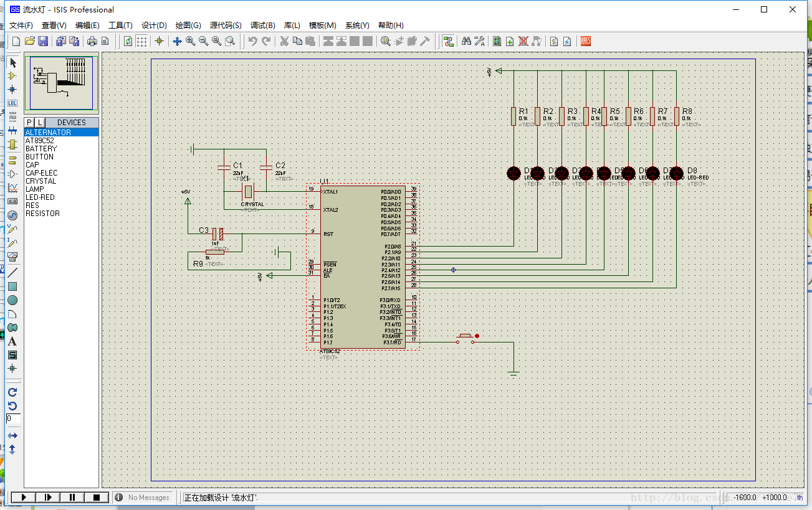Select the Wire Label (LBL) tool
This screenshot has width=812, height=510.
(x=12, y=103)
